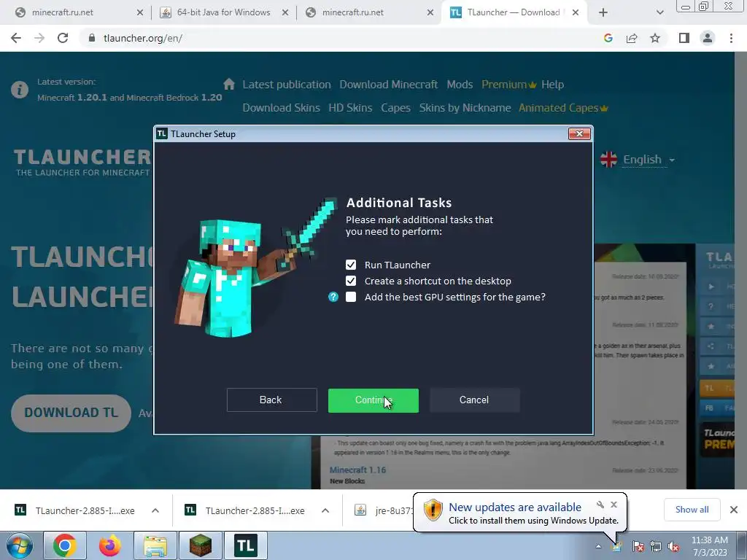Switch to 64-bit Java for Windows tab

coord(223,12)
